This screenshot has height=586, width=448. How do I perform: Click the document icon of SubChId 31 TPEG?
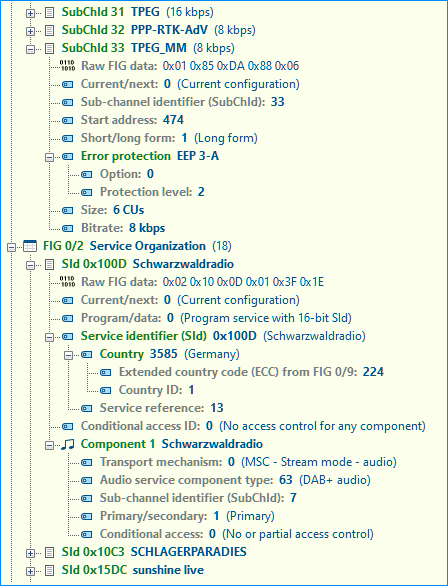point(49,12)
